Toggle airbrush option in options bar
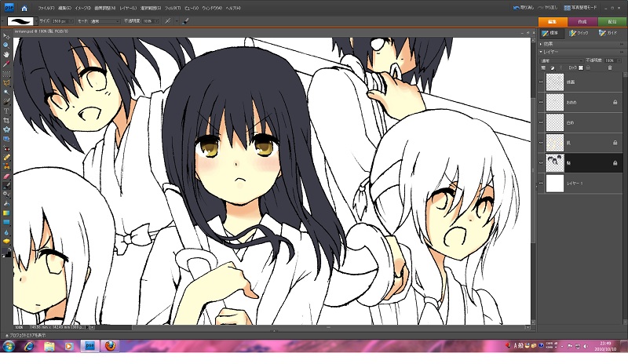The image size is (628, 364). coord(167,21)
